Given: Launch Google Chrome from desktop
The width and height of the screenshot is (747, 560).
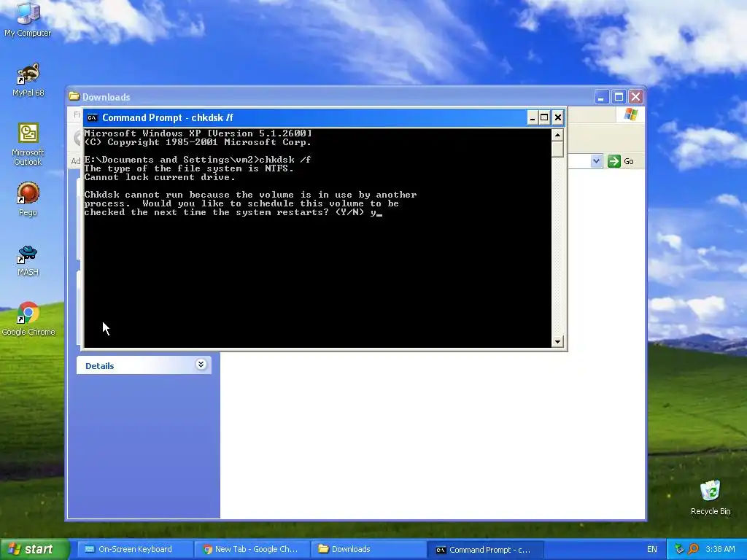Looking at the screenshot, I should 28,319.
